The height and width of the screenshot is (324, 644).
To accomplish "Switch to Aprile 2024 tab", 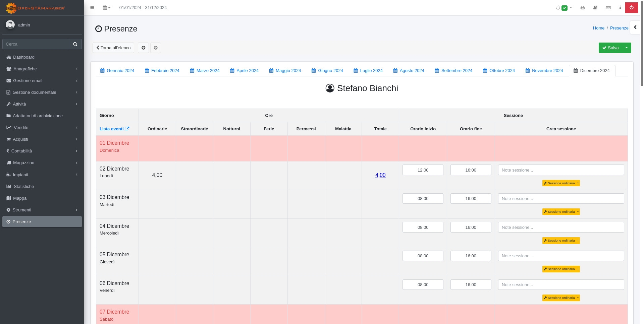I will click(244, 70).
